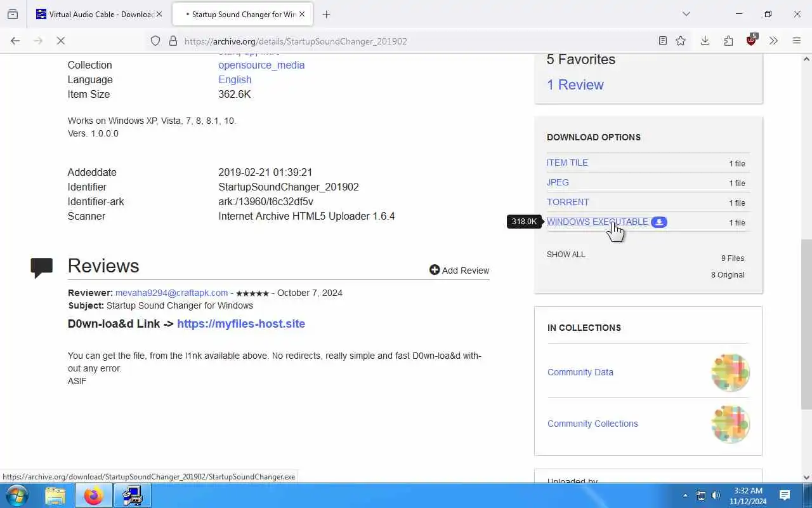Viewport: 812px width, 508px height.
Task: Click scrollbar down arrow
Action: (x=806, y=477)
